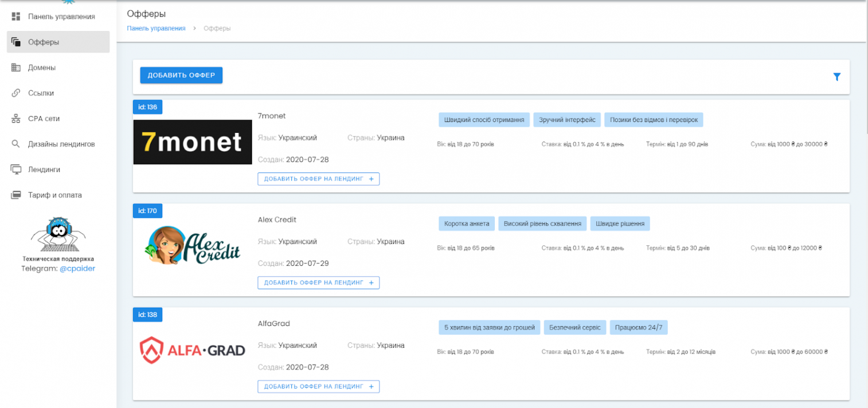Click the Alex Credit offer title
The image size is (868, 408).
point(277,219)
